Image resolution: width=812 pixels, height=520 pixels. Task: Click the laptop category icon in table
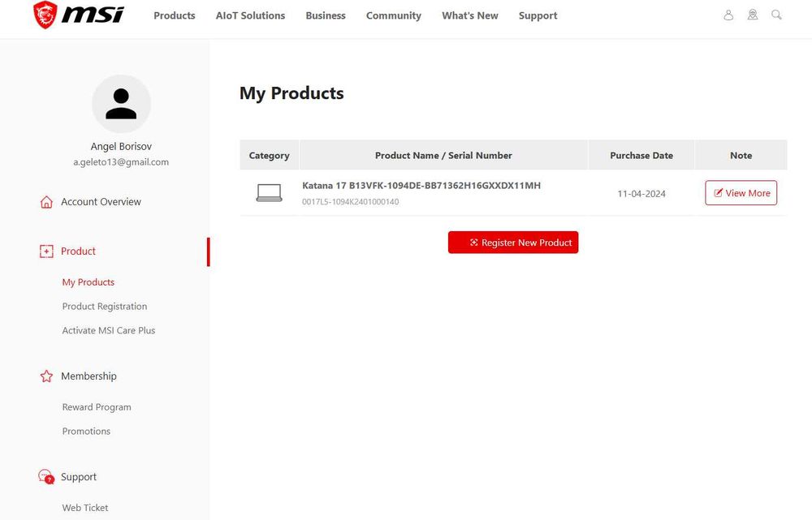tap(270, 193)
